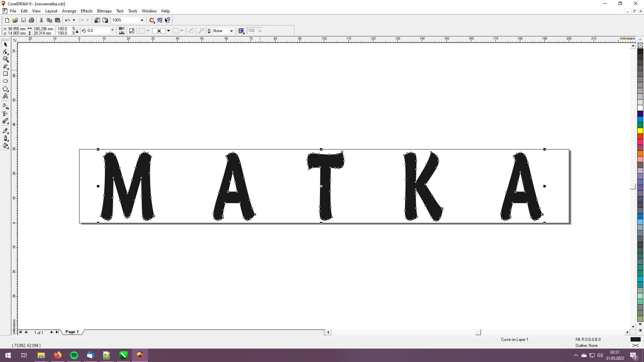This screenshot has width=644, height=362.
Task: Toggle the mirror buttons on the property bar
Action: [x=122, y=31]
